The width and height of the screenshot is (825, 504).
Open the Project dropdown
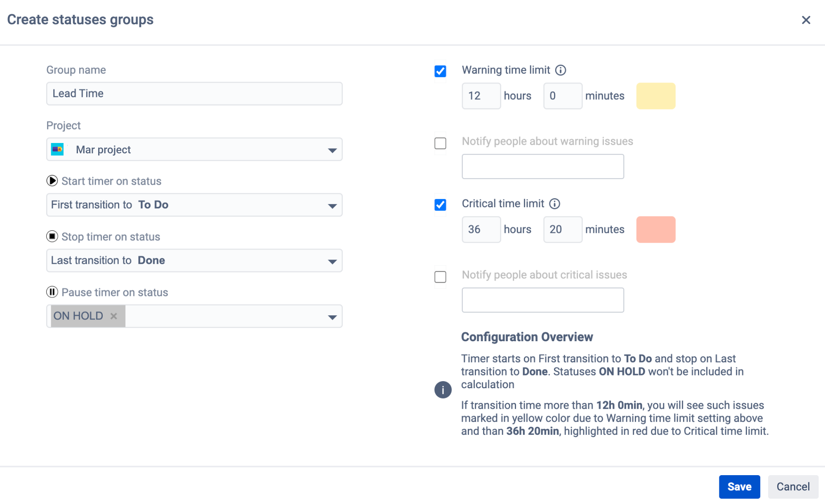point(332,149)
